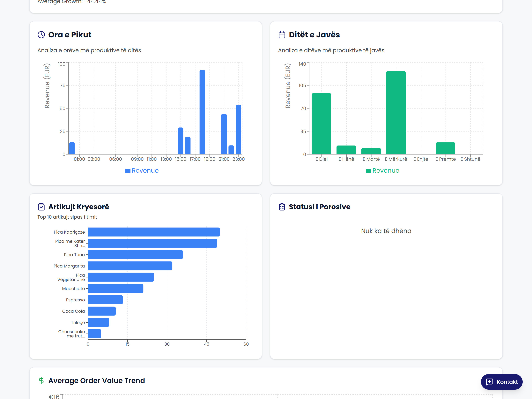The width and height of the screenshot is (532, 399).
Task: Click the tallest blue bar at 18:00
Action: click(202, 112)
